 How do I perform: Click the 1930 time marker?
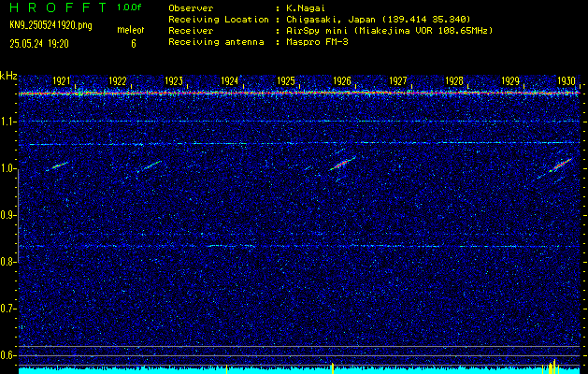(x=566, y=81)
